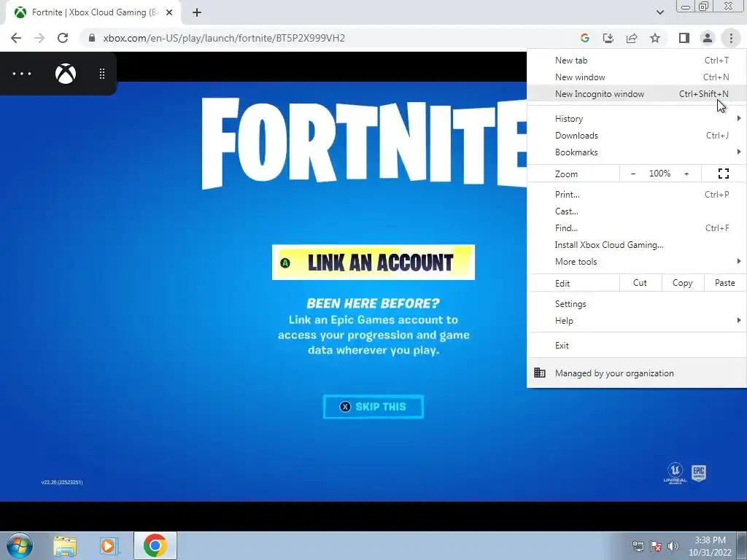Click the Unreal Engine logo
The width and height of the screenshot is (747, 560).
675,473
